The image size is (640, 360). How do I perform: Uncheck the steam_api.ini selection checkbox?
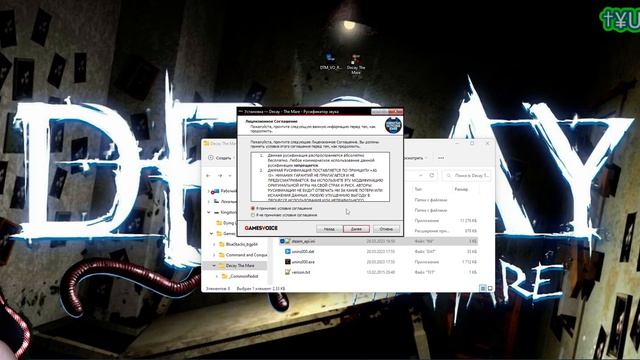282,241
